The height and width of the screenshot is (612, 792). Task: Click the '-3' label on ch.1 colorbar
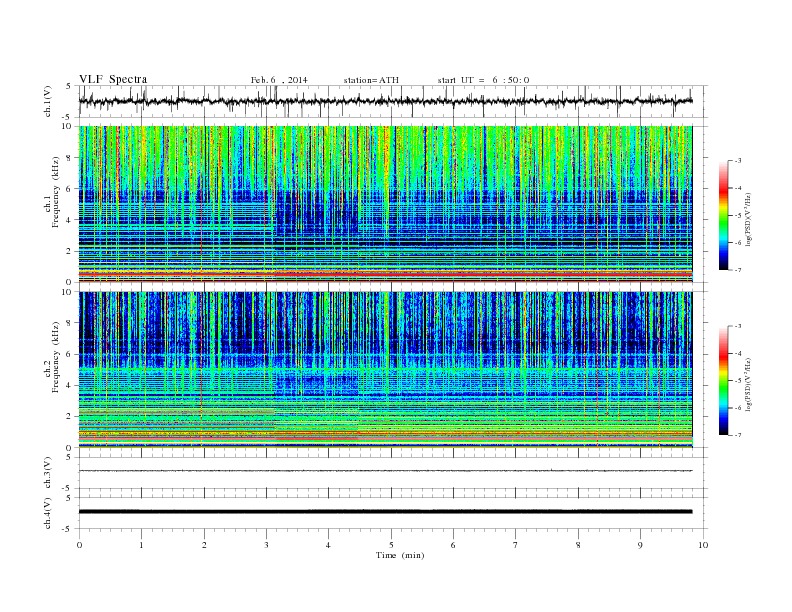pos(737,161)
